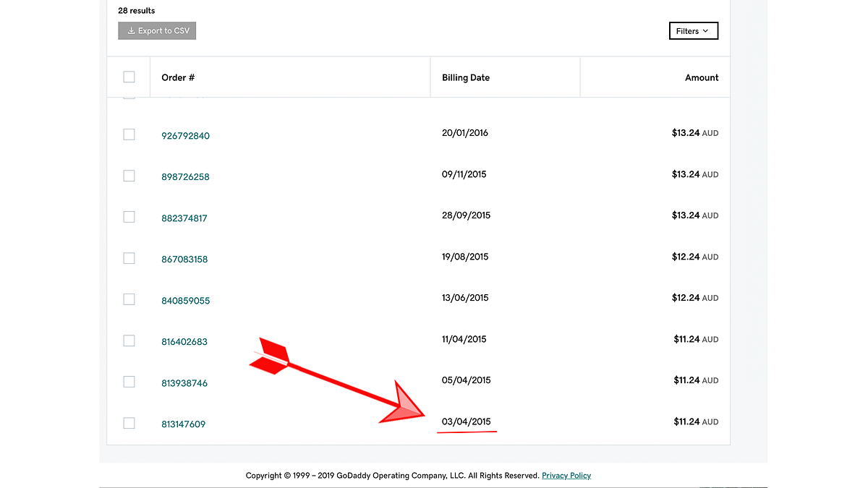This screenshot has width=868, height=488.
Task: Open order 882374817
Action: pyautogui.click(x=184, y=218)
